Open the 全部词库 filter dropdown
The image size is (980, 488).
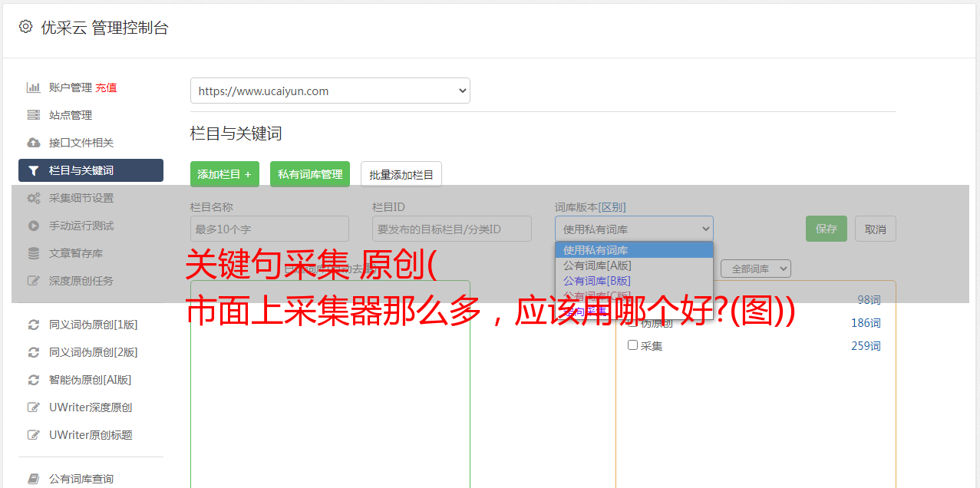[x=756, y=269]
